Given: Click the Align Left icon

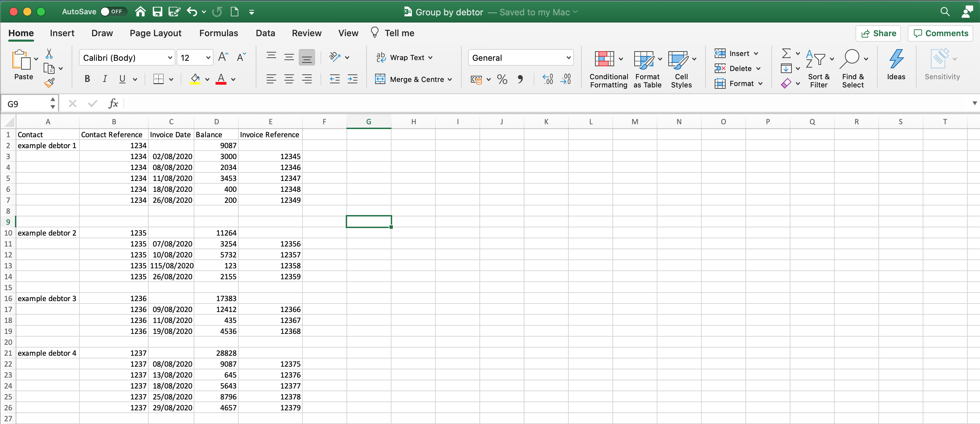Looking at the screenshot, I should coord(271,79).
